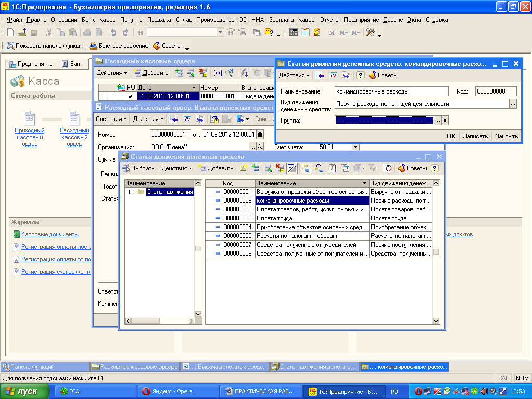
Task: Click the new group folder icon in articles list
Action: point(244,168)
